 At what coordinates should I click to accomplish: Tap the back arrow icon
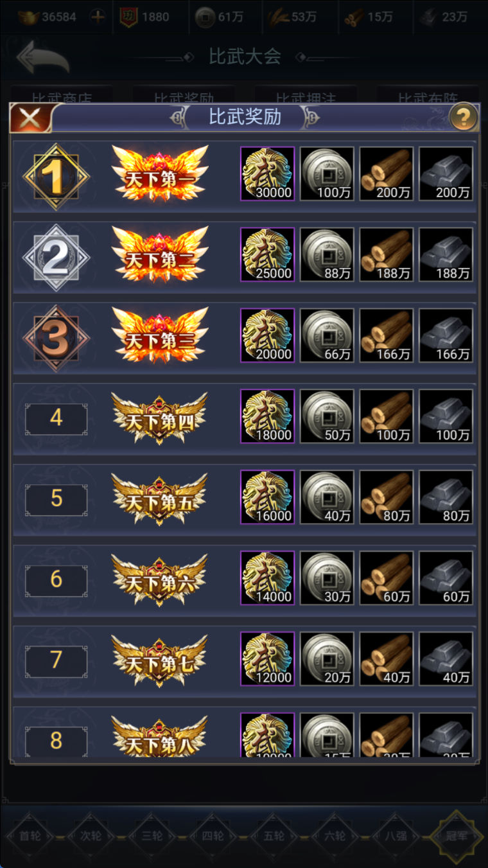point(42,57)
